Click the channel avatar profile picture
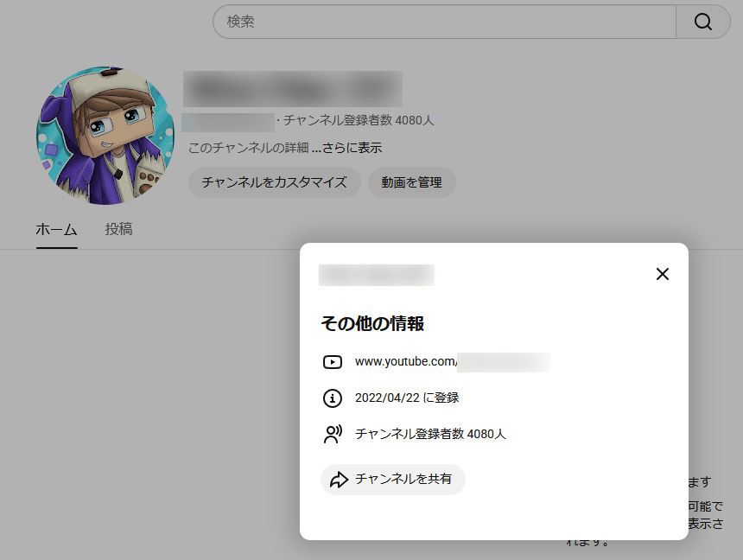This screenshot has height=560, width=743. pyautogui.click(x=105, y=136)
